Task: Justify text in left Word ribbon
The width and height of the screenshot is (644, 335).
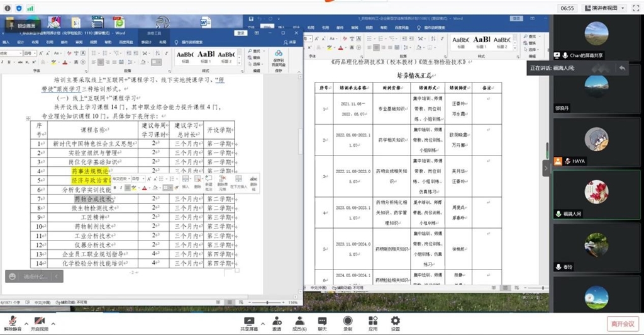Action: coord(114,62)
